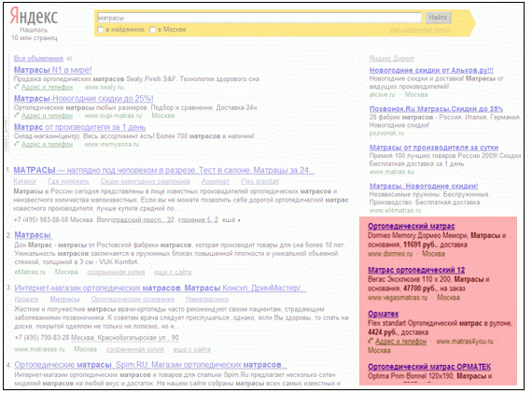Open ad 'Матрасы. Новогодние скидки!'

click(424, 186)
